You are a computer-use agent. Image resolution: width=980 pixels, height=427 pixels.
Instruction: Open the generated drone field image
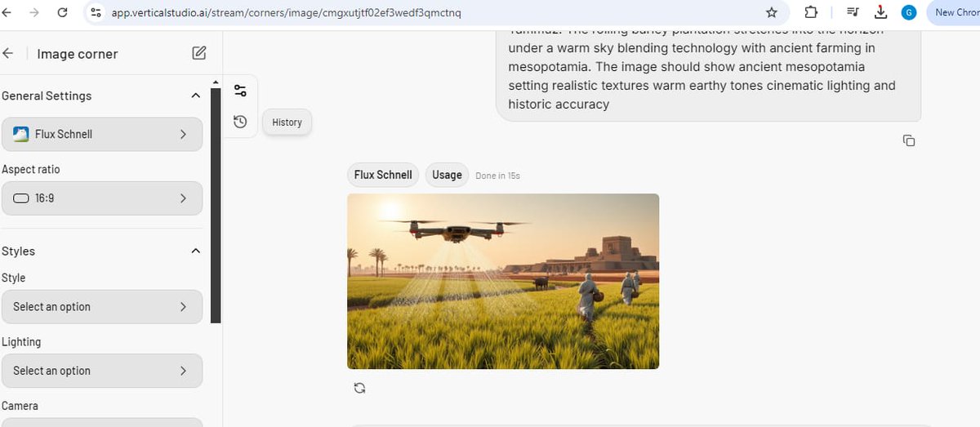pos(503,281)
